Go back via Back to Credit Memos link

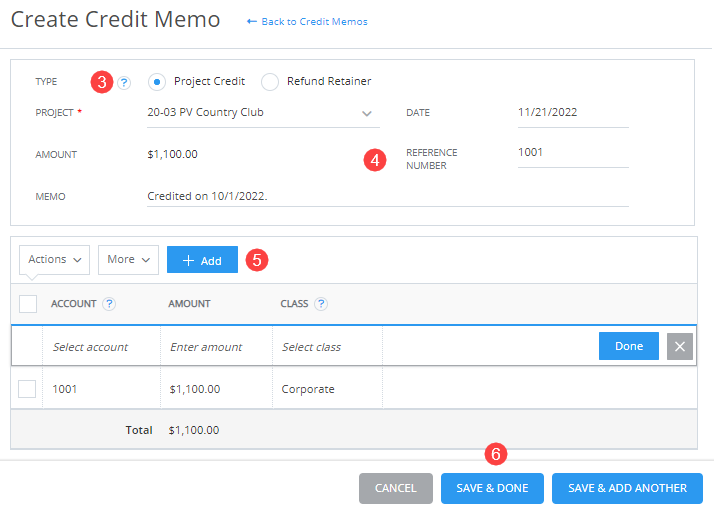[314, 21]
